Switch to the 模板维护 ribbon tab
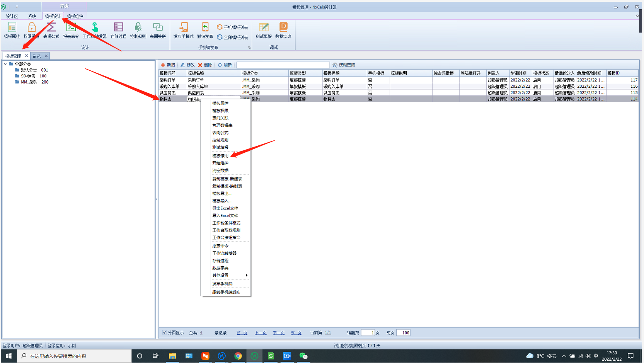 (75, 16)
